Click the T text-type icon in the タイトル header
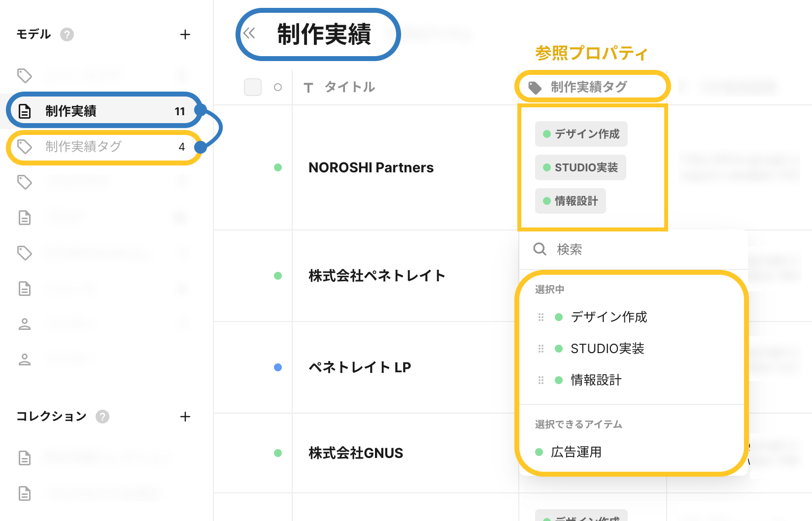This screenshot has width=812, height=521. pyautogui.click(x=308, y=87)
